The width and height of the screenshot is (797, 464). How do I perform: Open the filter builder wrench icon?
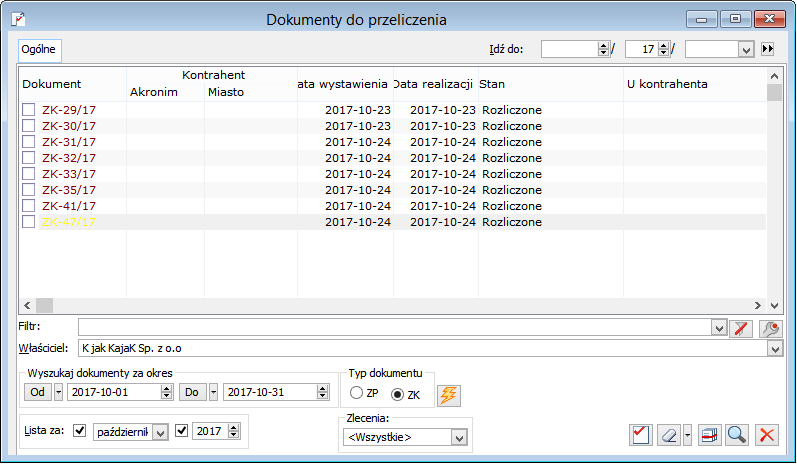tap(771, 328)
